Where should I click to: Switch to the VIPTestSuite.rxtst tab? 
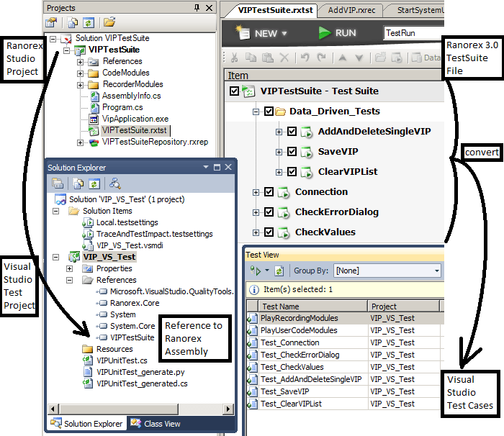[275, 10]
